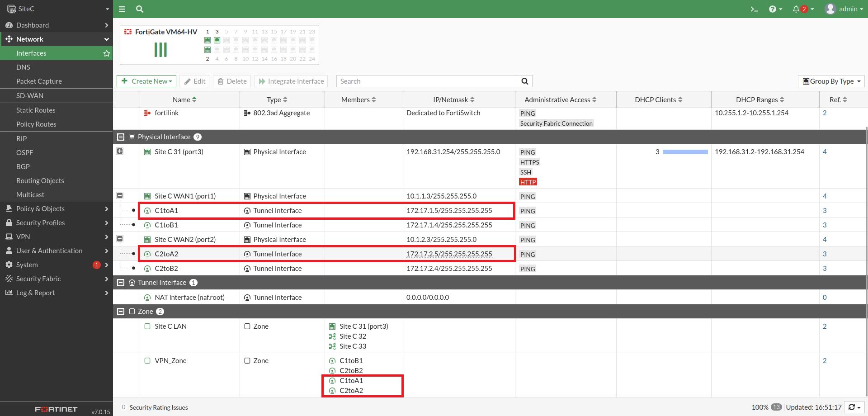Sort by Administrative Access column arrows
This screenshot has height=416, width=868.
pos(594,100)
